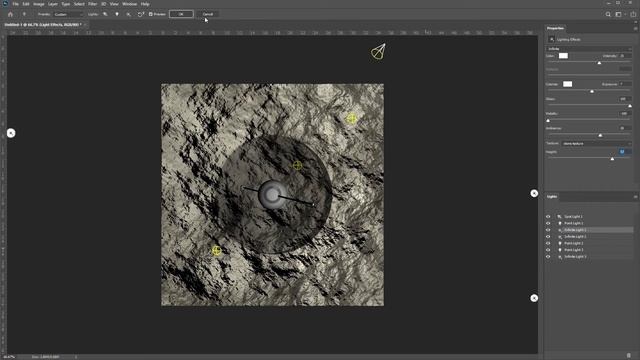Click the Gloss value field
Screen dimensions: 640x360
click(x=625, y=99)
